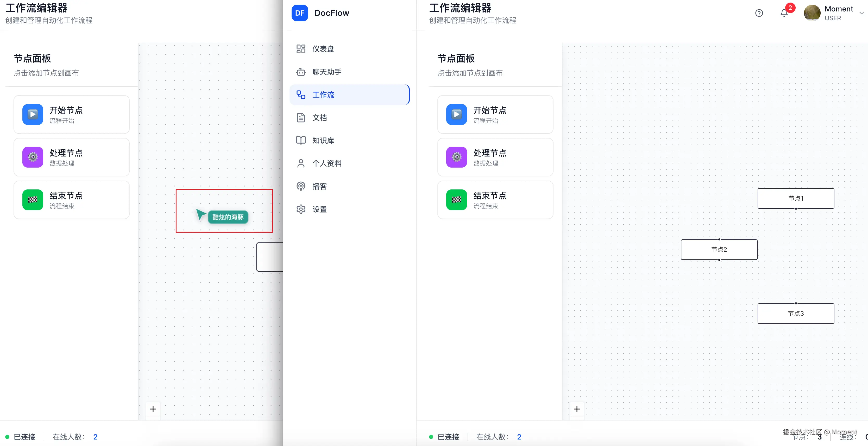This screenshot has height=446, width=868.
Task: Click the DF DocFlow logo
Action: (300, 13)
